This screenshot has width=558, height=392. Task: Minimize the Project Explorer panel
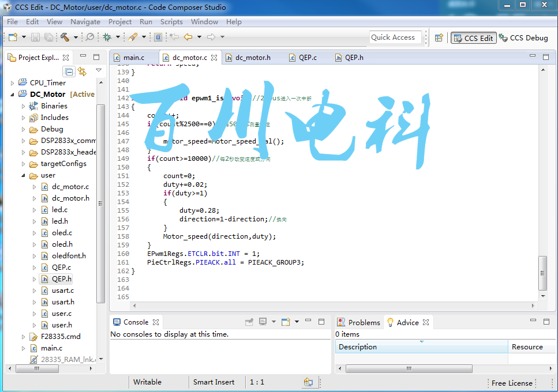(83, 56)
